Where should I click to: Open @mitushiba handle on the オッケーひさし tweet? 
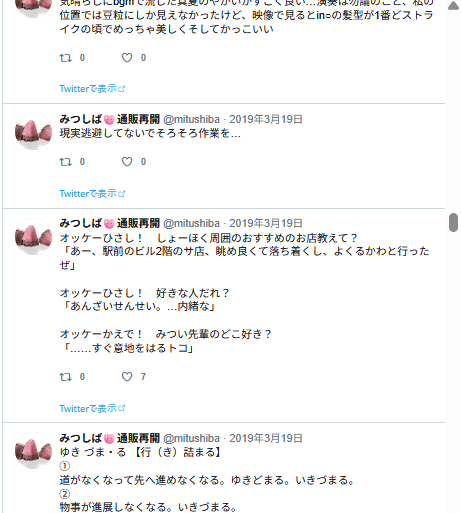[x=192, y=223]
